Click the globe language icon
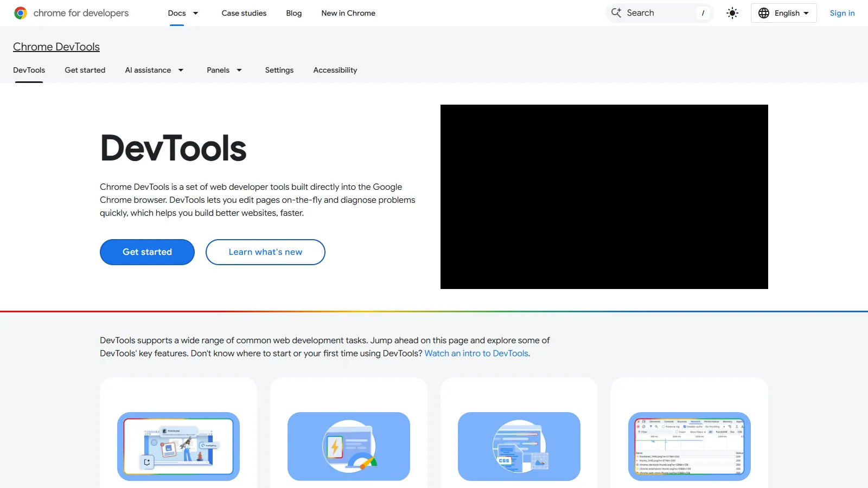This screenshot has width=868, height=488. pyautogui.click(x=763, y=12)
